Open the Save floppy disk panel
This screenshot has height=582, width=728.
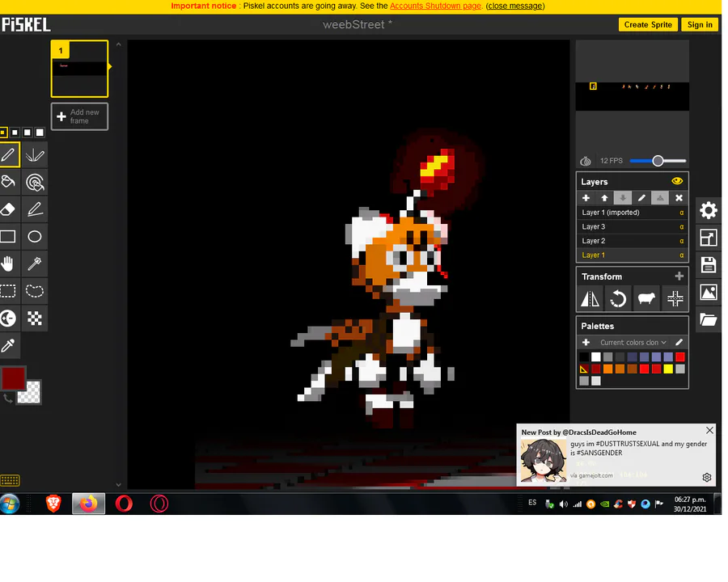pos(709,265)
